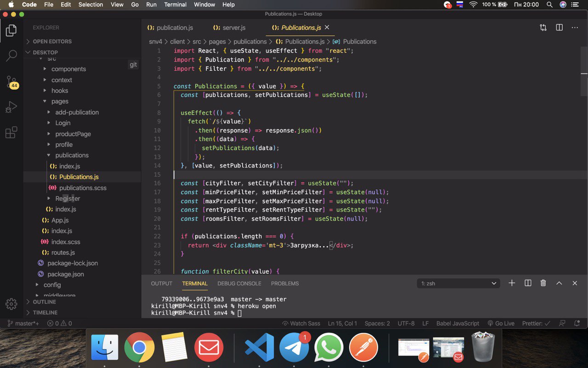Open the Run and Debug view
This screenshot has height=368, width=588.
point(11,107)
